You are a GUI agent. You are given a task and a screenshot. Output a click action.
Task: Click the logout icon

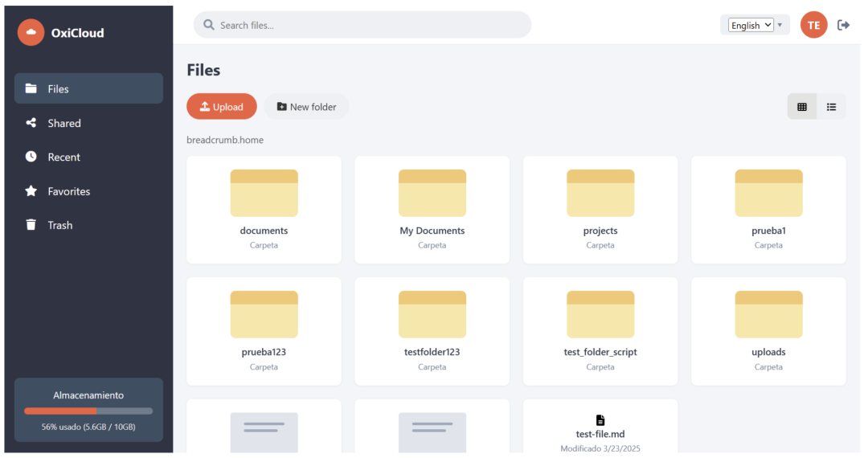click(x=844, y=25)
